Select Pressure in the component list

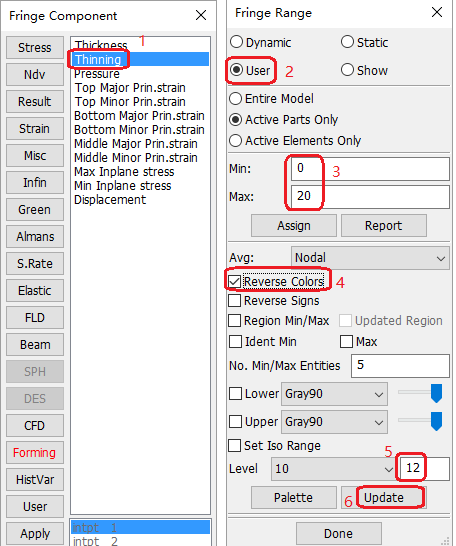pos(97,74)
